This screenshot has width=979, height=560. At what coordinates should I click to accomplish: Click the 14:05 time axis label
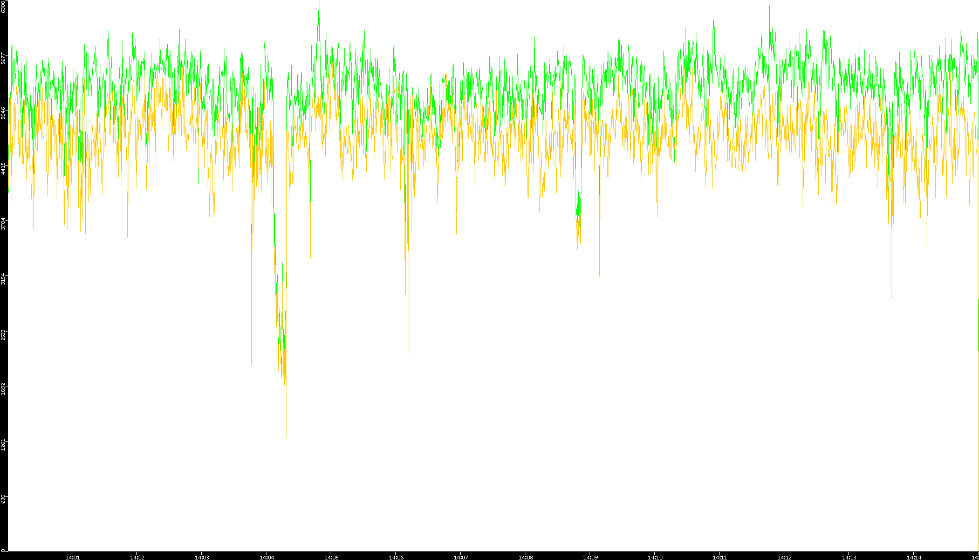pos(331,557)
